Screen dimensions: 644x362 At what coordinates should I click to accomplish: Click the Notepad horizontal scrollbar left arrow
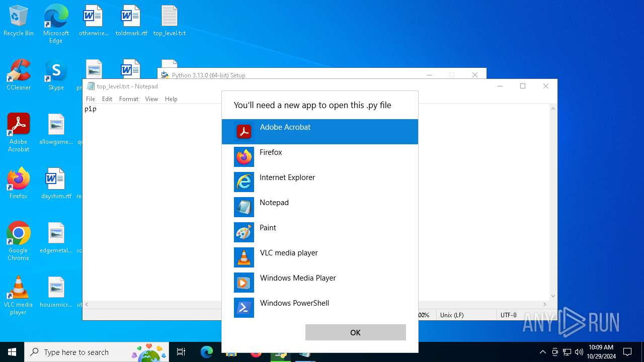pyautogui.click(x=87, y=304)
